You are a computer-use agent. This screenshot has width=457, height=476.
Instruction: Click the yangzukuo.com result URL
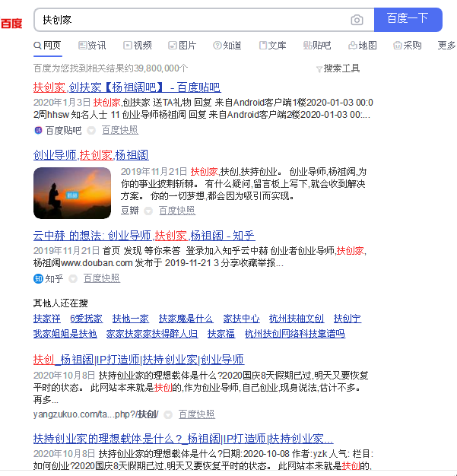pos(96,414)
